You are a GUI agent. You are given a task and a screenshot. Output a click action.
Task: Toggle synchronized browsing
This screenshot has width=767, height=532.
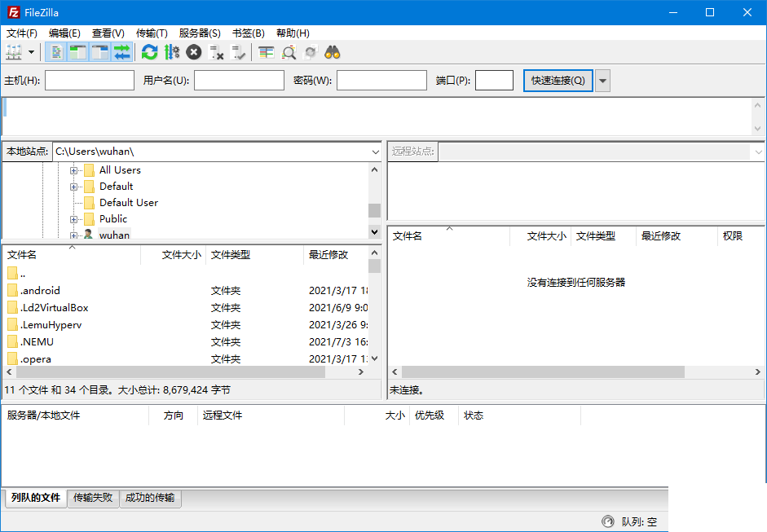309,51
